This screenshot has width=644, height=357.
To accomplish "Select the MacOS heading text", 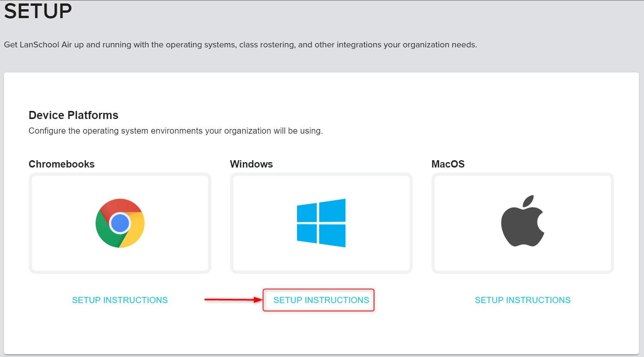I will [x=448, y=164].
